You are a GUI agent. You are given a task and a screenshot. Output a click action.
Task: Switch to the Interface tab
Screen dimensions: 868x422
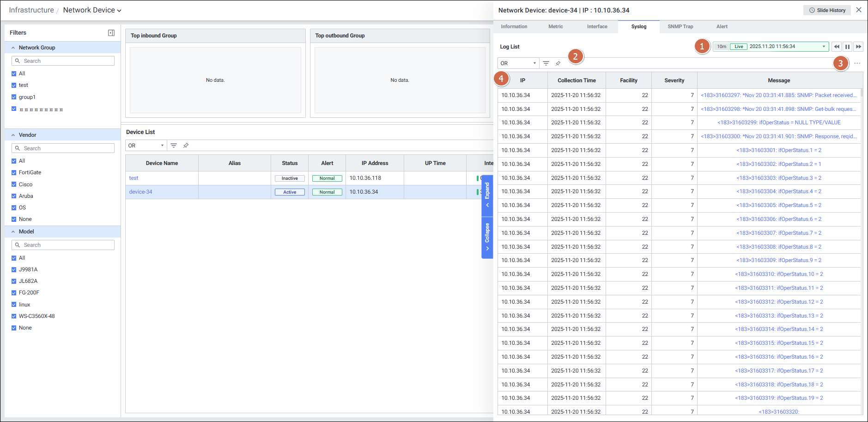[x=597, y=27]
